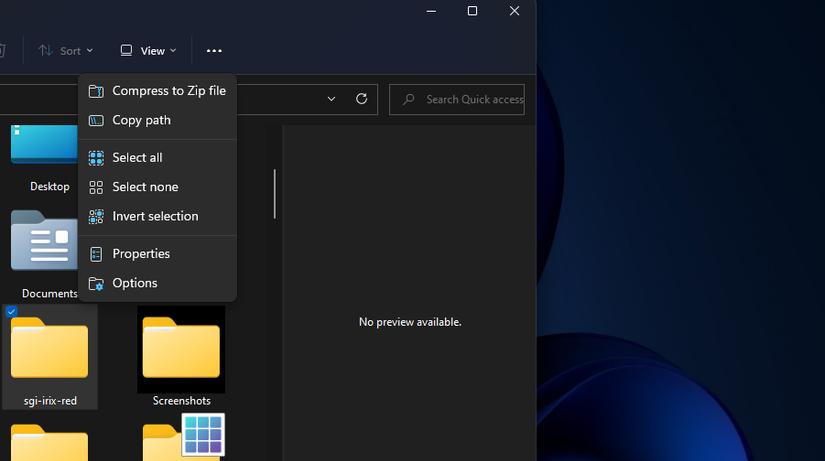Open the address bar history dropdown

[x=331, y=99]
